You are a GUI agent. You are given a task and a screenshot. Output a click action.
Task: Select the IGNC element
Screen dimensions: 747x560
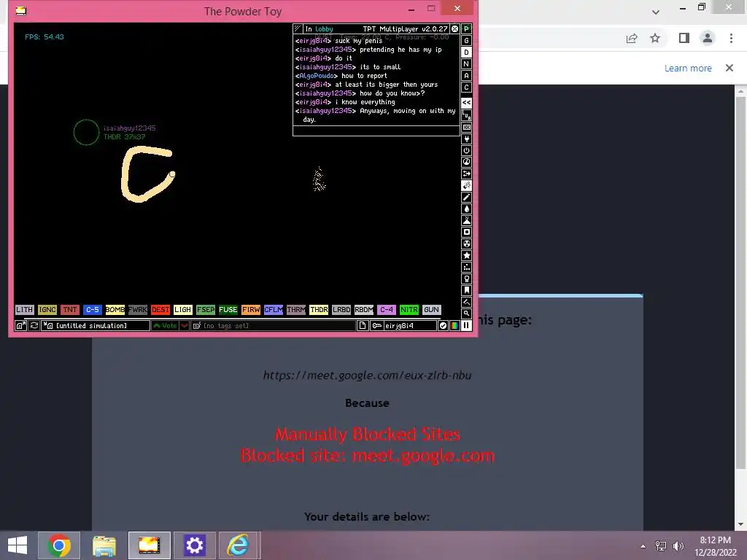click(x=47, y=309)
